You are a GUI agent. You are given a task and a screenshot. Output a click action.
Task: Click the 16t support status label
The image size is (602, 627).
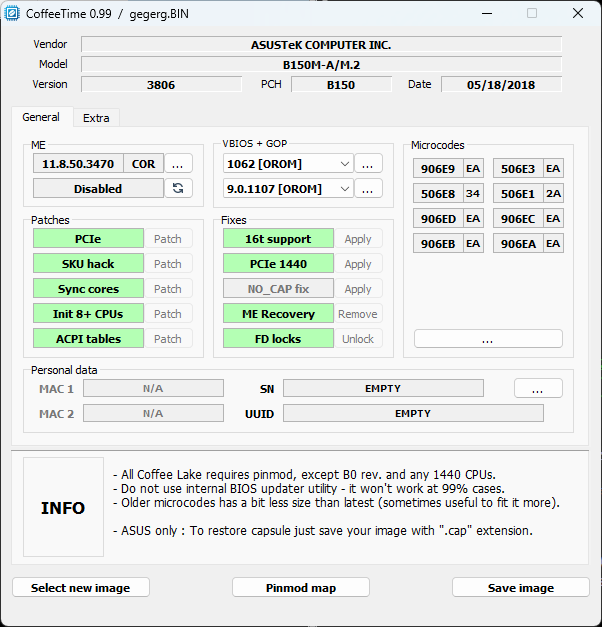(x=278, y=239)
